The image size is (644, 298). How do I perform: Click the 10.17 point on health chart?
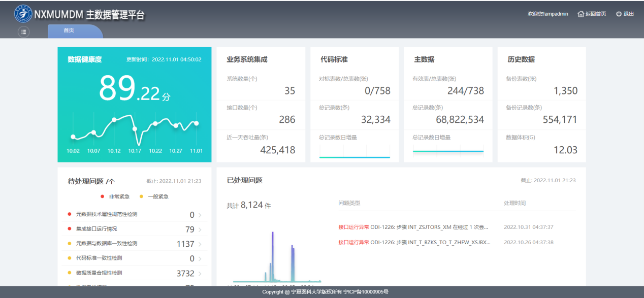click(135, 129)
